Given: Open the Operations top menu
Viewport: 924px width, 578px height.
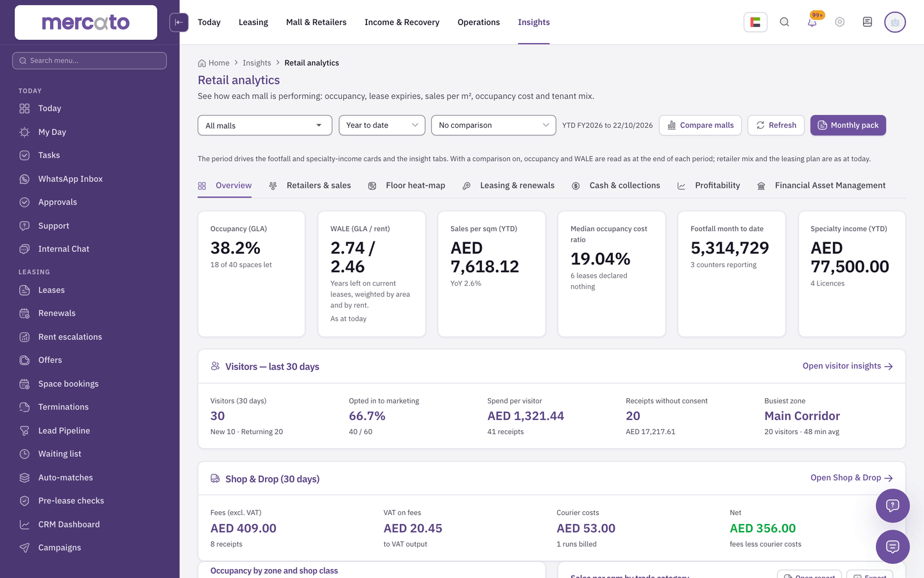Looking at the screenshot, I should coord(479,22).
